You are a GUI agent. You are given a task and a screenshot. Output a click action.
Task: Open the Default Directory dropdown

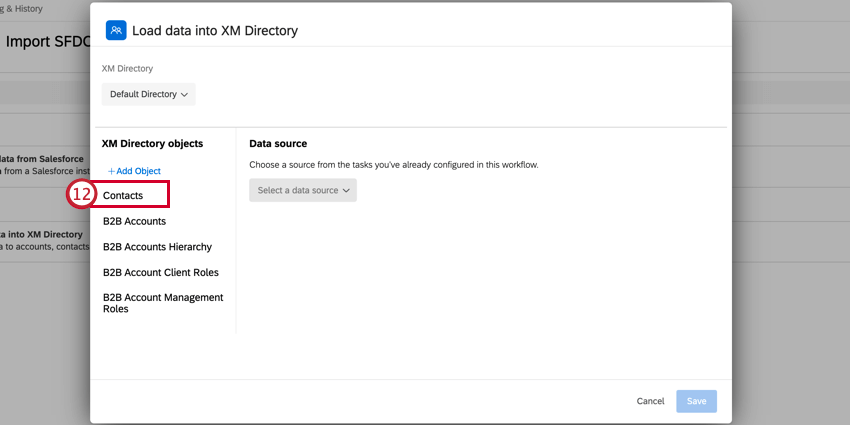click(149, 94)
